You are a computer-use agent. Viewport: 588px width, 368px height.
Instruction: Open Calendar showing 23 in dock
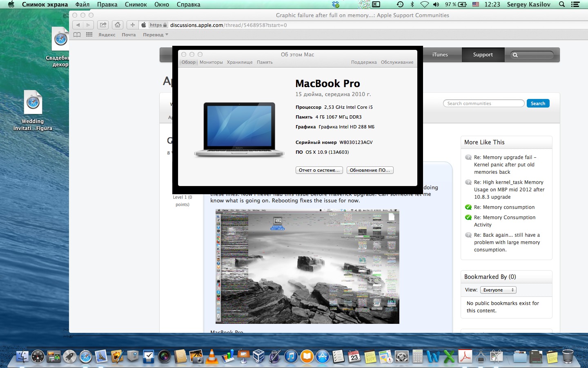coord(354,357)
